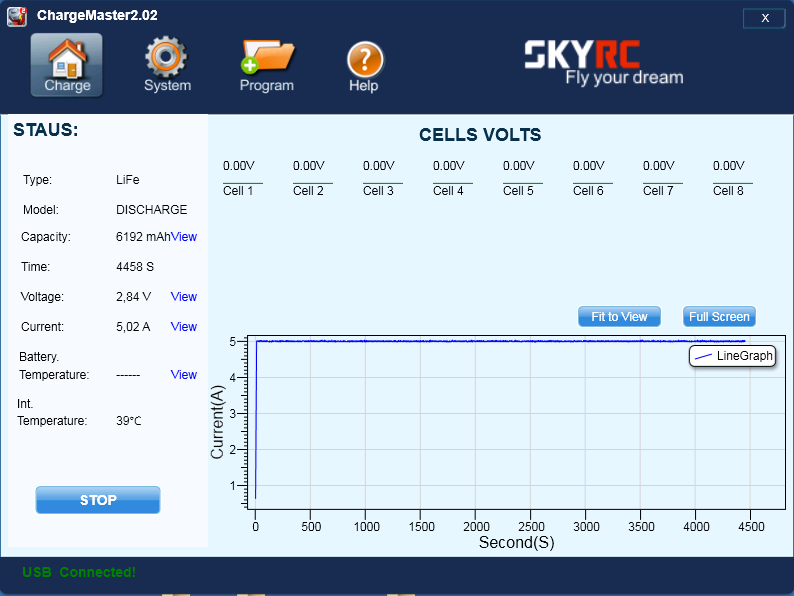Select Cell 7 voltage reading
794x596 pixels.
tap(659, 166)
